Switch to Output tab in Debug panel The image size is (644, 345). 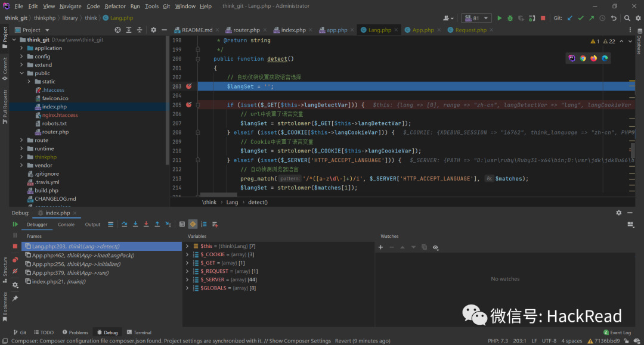click(92, 225)
